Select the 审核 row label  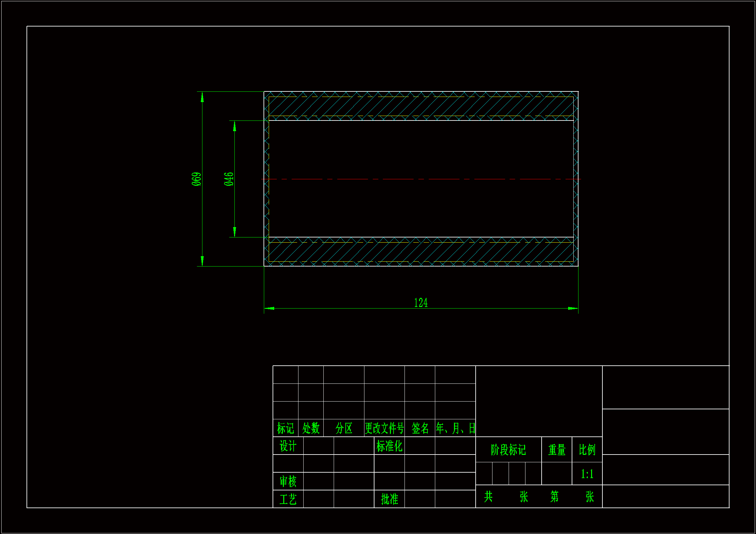[288, 482]
